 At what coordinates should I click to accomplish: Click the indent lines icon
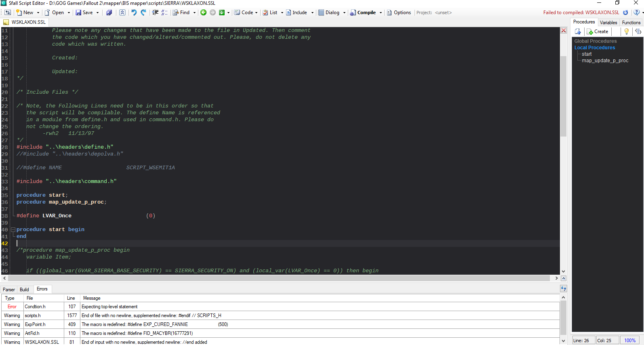tap(155, 13)
